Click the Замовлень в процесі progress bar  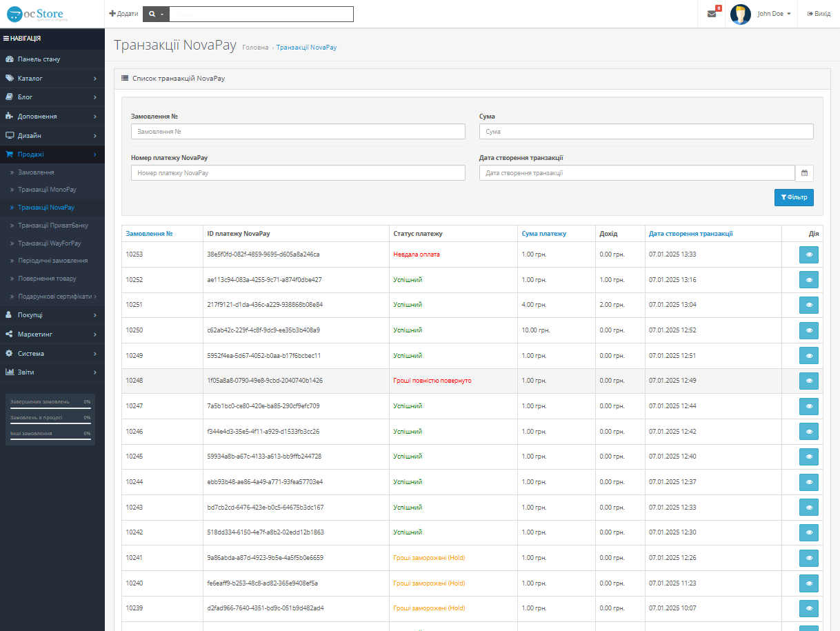click(50, 424)
